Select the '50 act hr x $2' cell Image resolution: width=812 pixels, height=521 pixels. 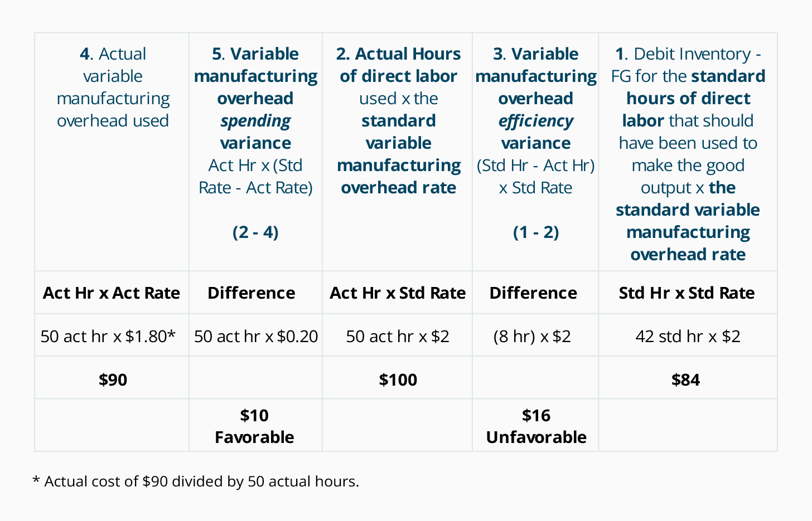(x=398, y=337)
